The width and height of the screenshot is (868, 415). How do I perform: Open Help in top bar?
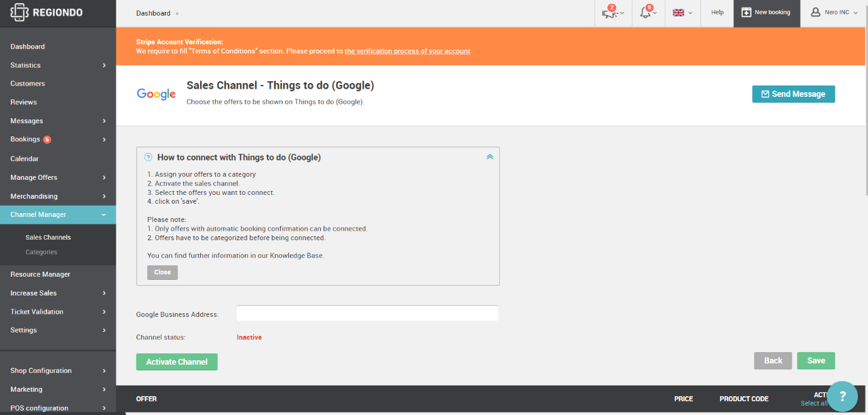[x=718, y=13]
